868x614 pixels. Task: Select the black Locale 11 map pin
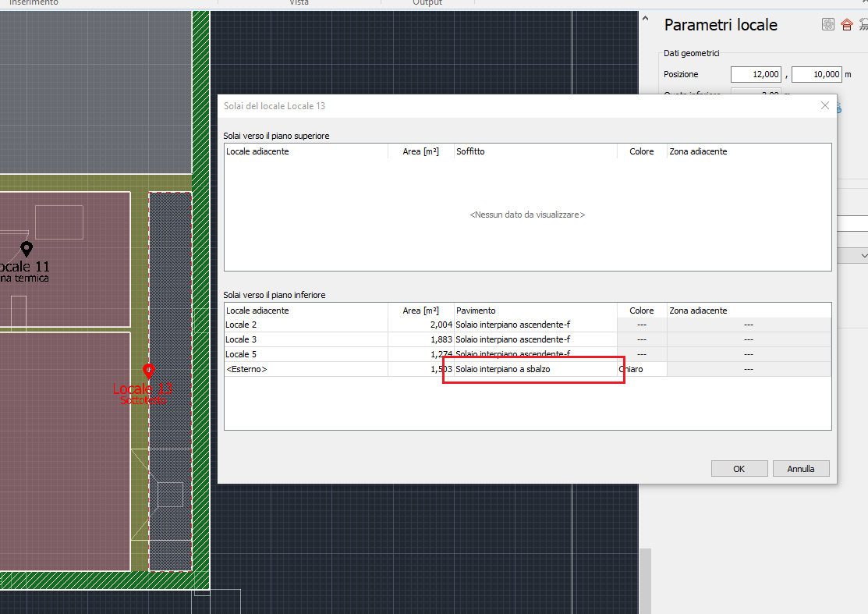26,249
